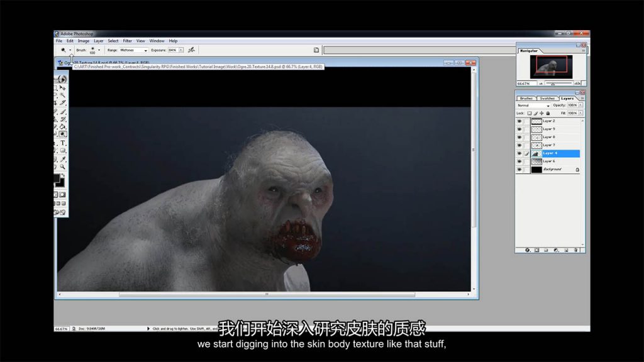This screenshot has height=362, width=644.
Task: Create a new fill or adjustment layer
Action: 556,250
